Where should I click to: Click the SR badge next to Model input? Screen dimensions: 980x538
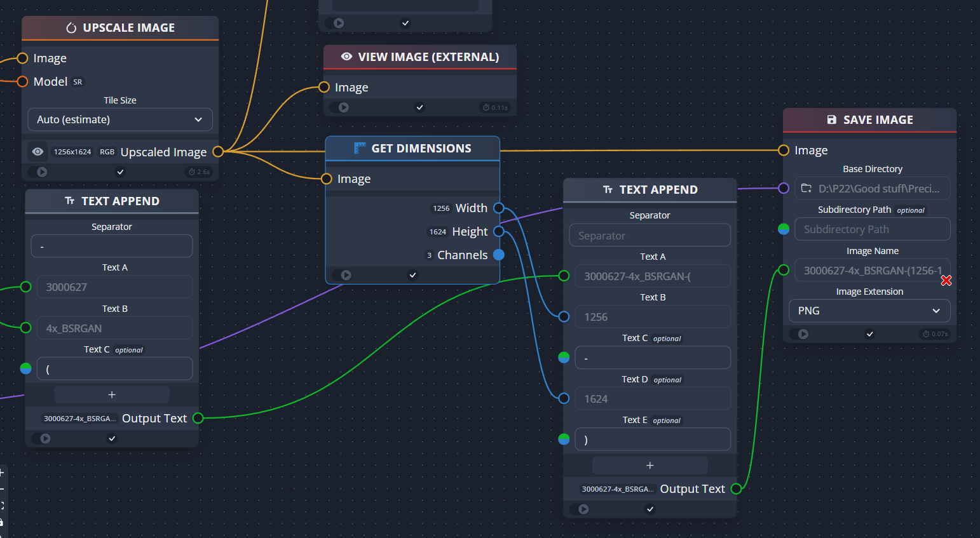(x=77, y=82)
